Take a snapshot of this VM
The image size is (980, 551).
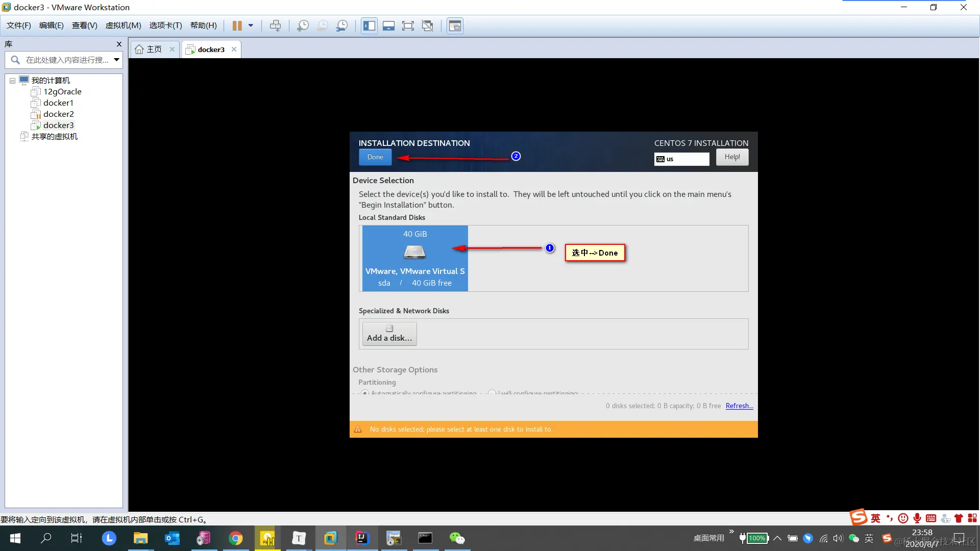pos(303,26)
